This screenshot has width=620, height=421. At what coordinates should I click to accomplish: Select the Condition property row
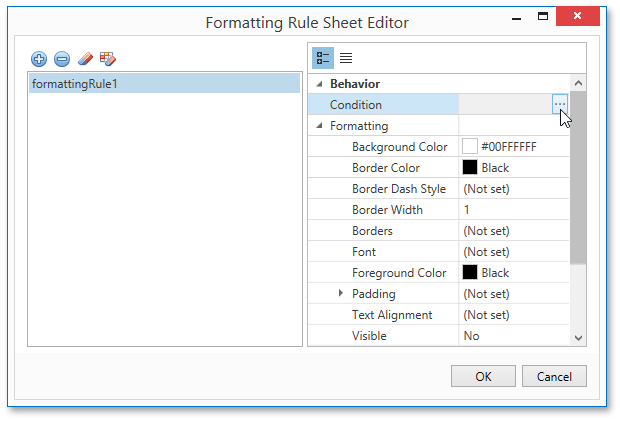point(438,105)
